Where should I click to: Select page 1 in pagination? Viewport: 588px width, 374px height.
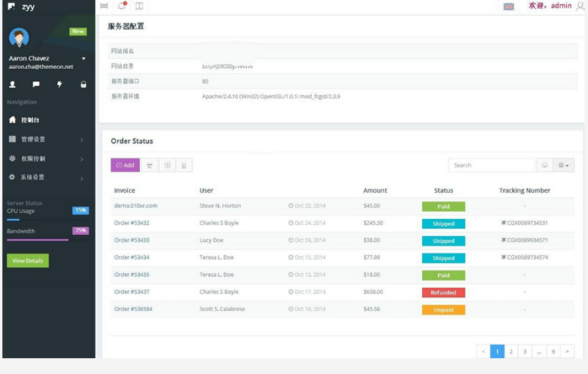(x=497, y=352)
